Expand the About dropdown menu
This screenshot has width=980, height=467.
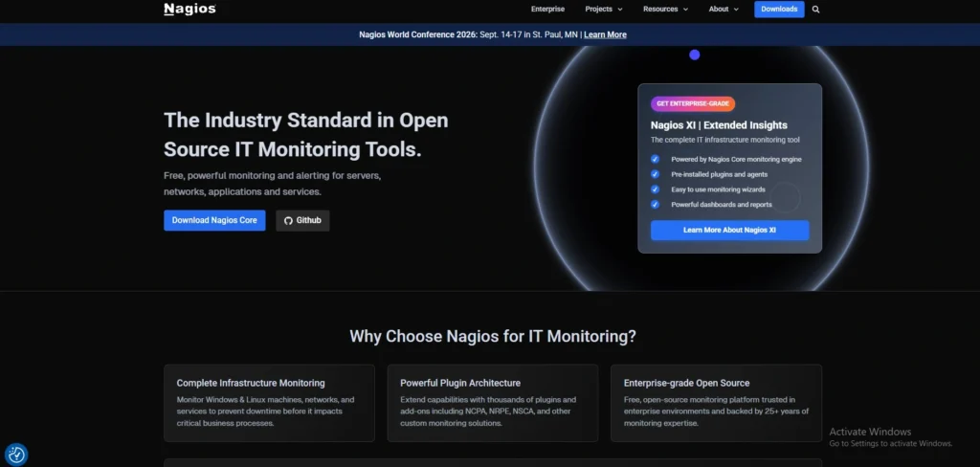pyautogui.click(x=724, y=10)
